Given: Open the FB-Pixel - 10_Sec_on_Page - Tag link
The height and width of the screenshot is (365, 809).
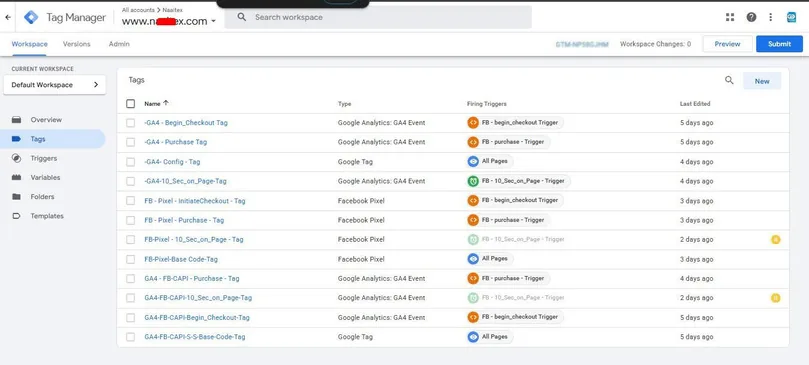Looking at the screenshot, I should click(194, 240).
